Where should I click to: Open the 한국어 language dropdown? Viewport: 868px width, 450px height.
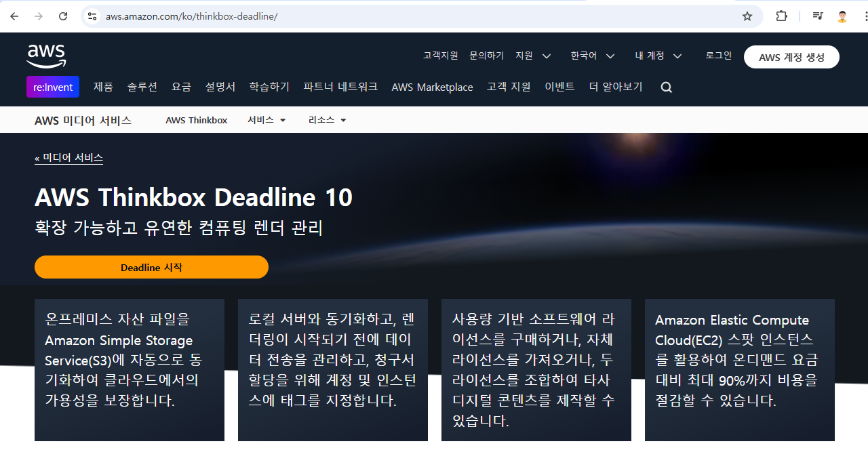coord(592,56)
